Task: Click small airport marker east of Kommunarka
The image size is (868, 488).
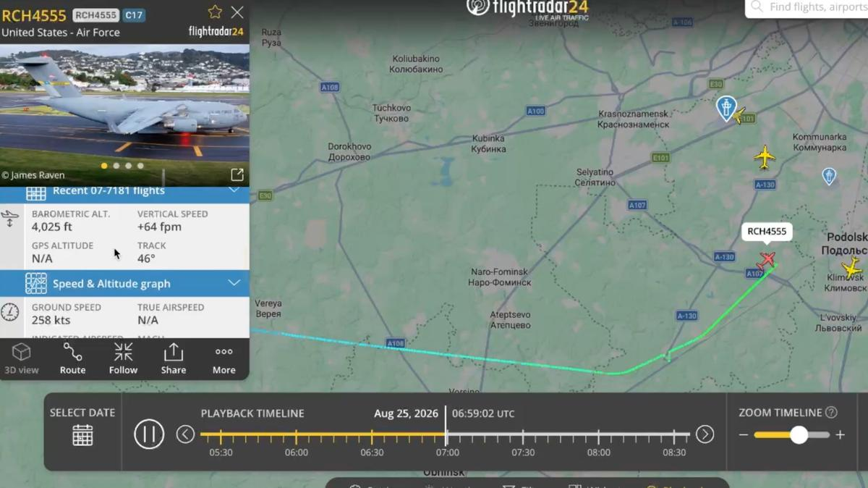Action: (x=829, y=176)
